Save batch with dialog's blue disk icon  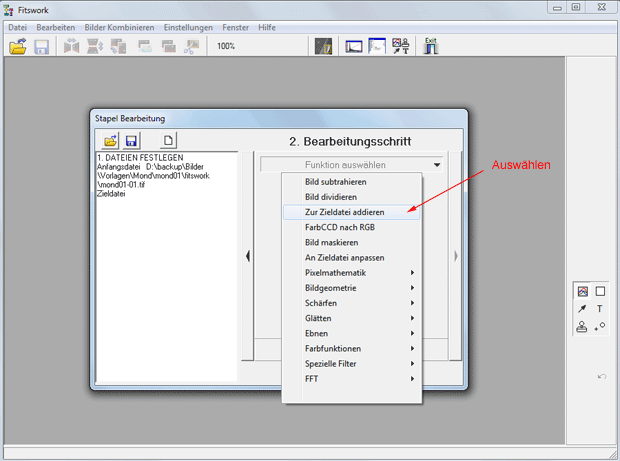[x=131, y=141]
